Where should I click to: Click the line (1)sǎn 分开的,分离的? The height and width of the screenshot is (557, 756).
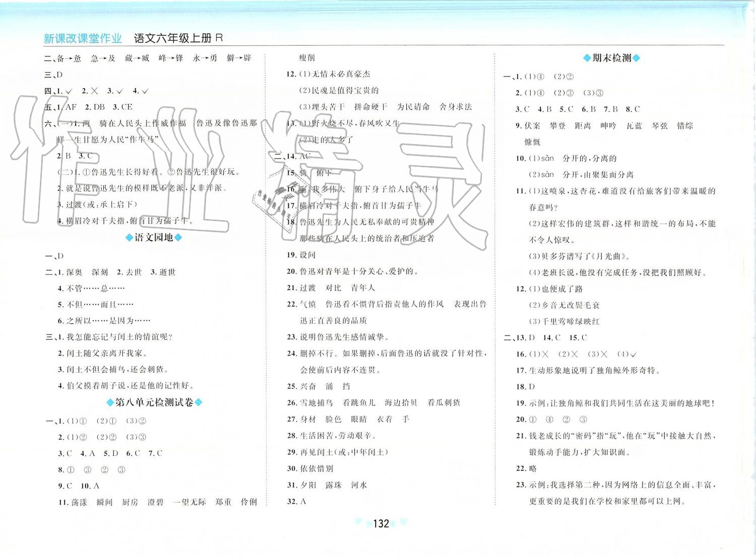(x=573, y=159)
